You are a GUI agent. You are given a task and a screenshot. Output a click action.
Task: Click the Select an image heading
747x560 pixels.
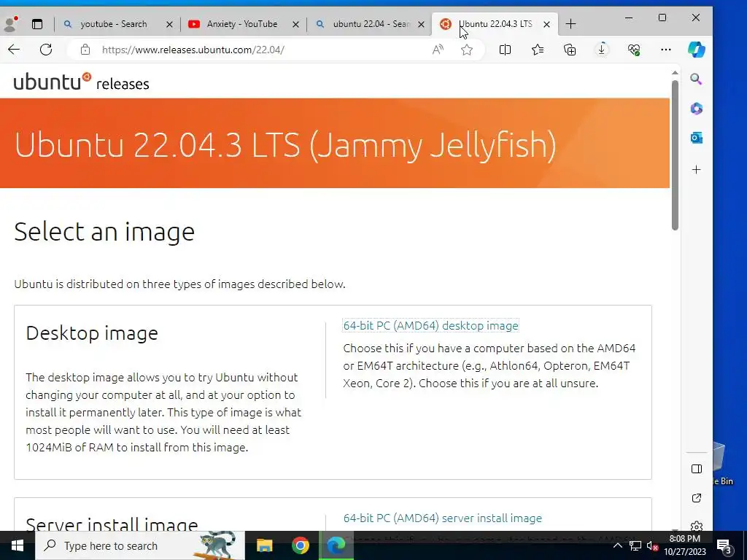(x=104, y=232)
